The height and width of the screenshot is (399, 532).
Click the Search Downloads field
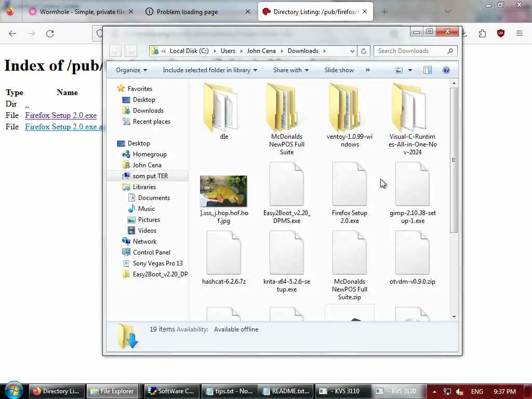coord(415,51)
